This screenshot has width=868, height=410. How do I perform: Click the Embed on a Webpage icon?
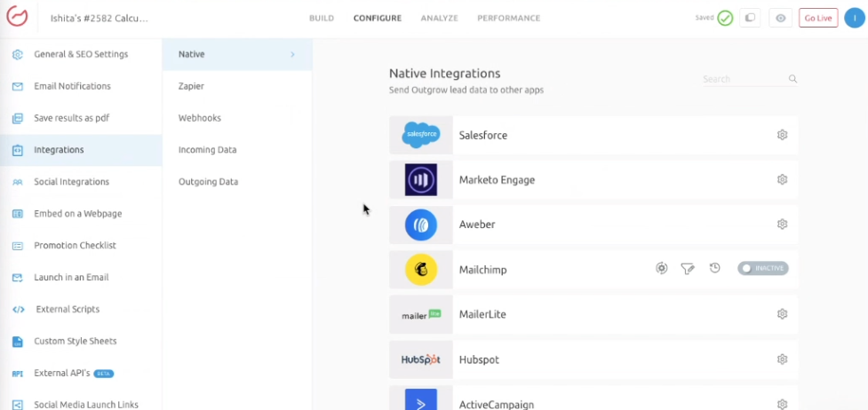tap(18, 214)
